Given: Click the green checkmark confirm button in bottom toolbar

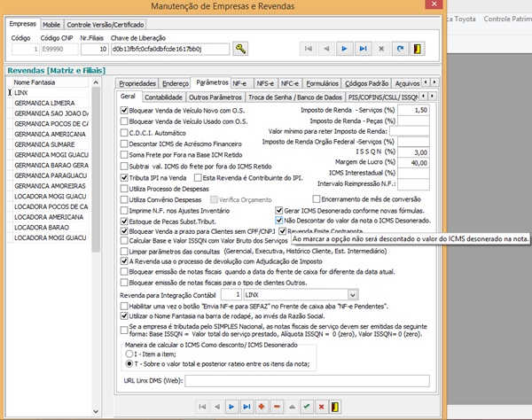Looking at the screenshot, I should 306,405.
